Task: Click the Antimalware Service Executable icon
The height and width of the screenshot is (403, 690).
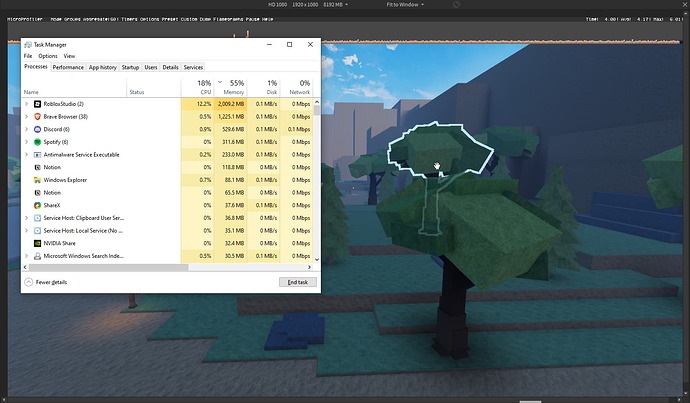Action: point(37,155)
